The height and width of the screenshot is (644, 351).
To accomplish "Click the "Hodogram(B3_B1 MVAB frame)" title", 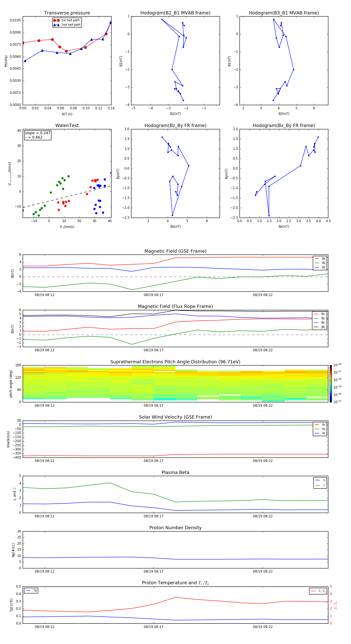I will pyautogui.click(x=284, y=13).
